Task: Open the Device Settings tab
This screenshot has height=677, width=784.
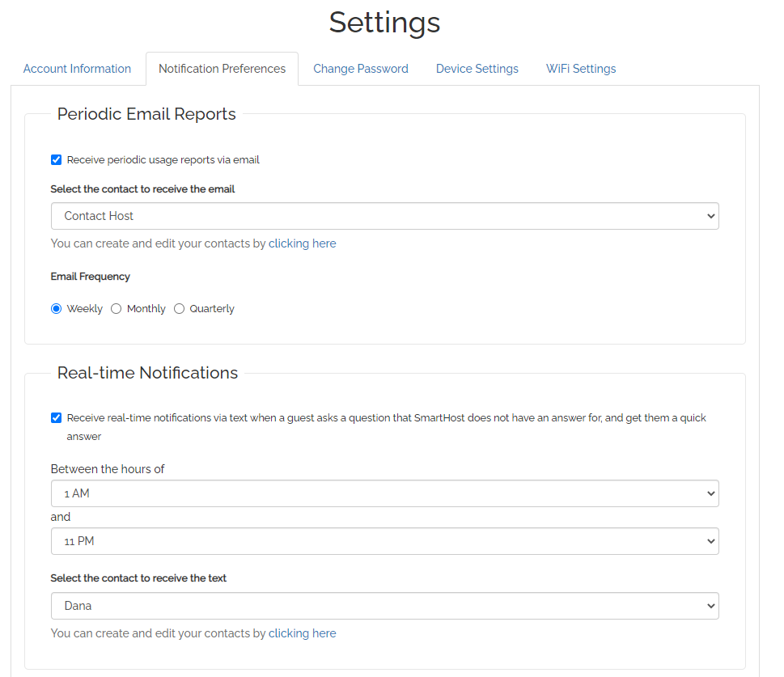Action: 477,69
